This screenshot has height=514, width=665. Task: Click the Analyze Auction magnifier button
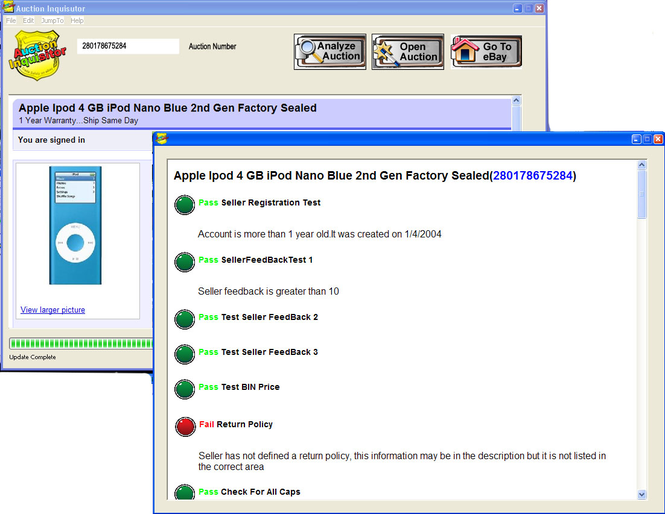[329, 51]
